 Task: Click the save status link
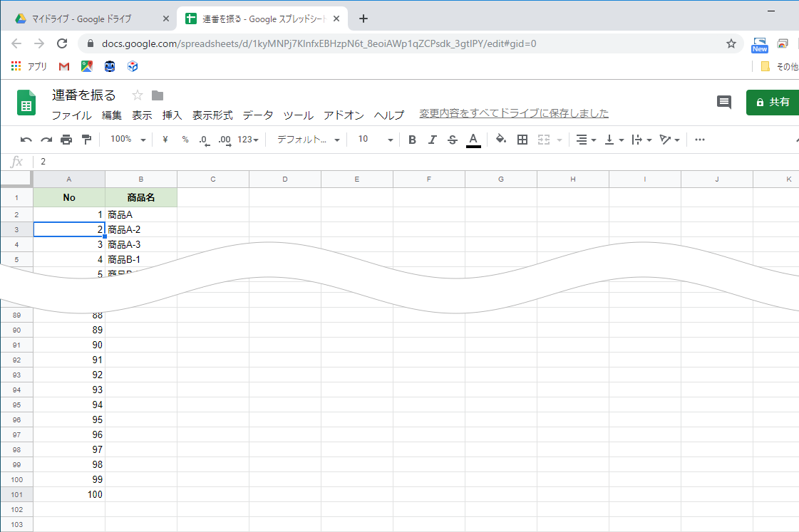pyautogui.click(x=514, y=113)
